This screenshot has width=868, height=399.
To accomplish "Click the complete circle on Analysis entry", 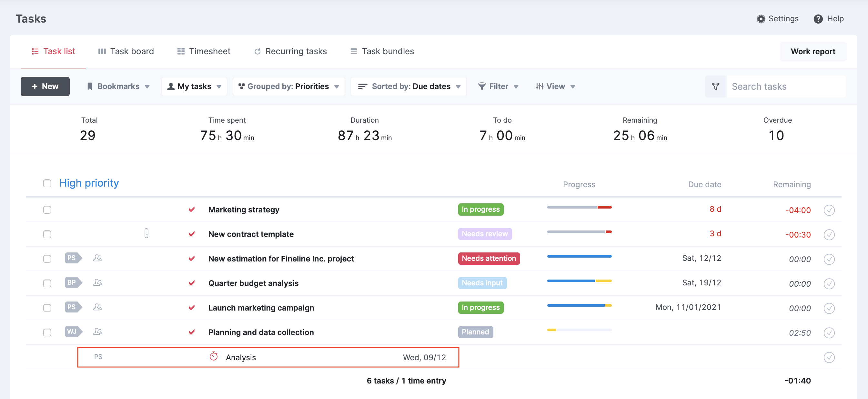I will point(829,358).
